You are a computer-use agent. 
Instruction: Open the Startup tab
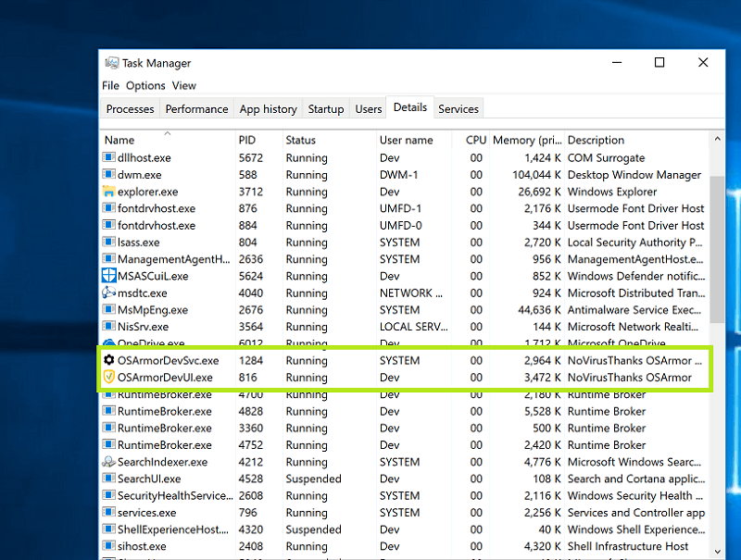[325, 109]
